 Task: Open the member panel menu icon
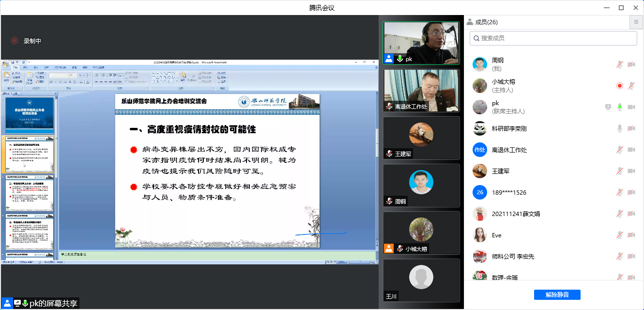[636, 22]
